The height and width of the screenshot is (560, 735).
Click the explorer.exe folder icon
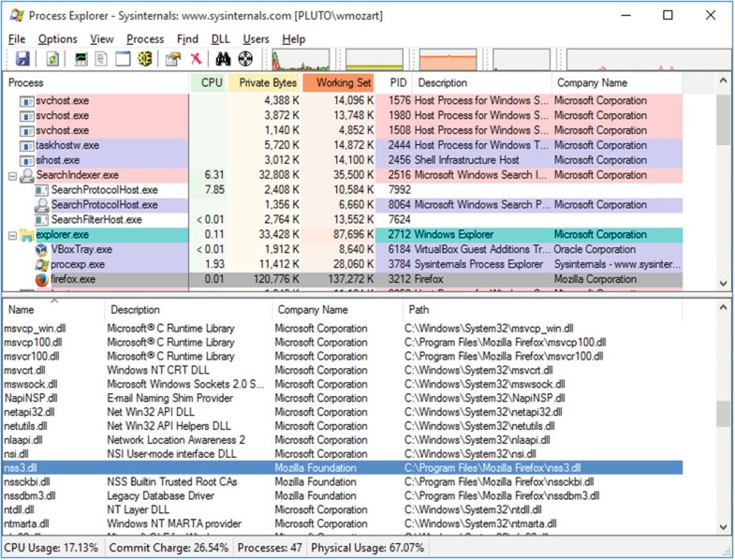point(27,235)
